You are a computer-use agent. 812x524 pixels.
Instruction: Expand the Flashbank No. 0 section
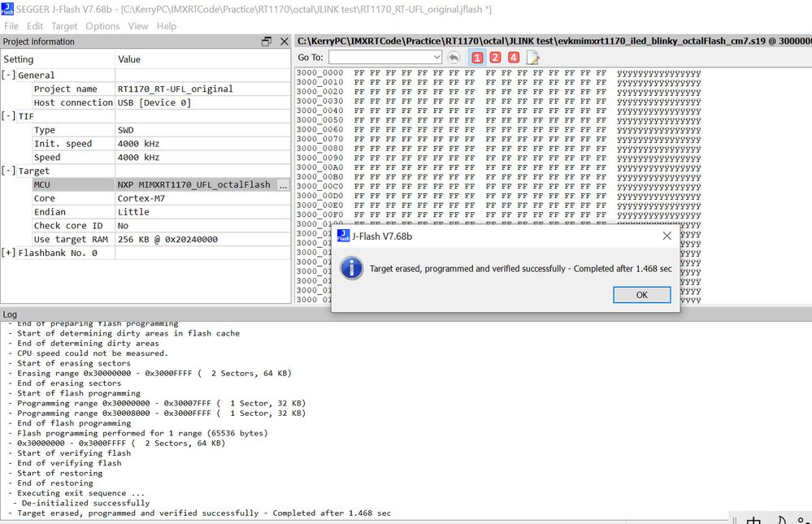tap(8, 253)
